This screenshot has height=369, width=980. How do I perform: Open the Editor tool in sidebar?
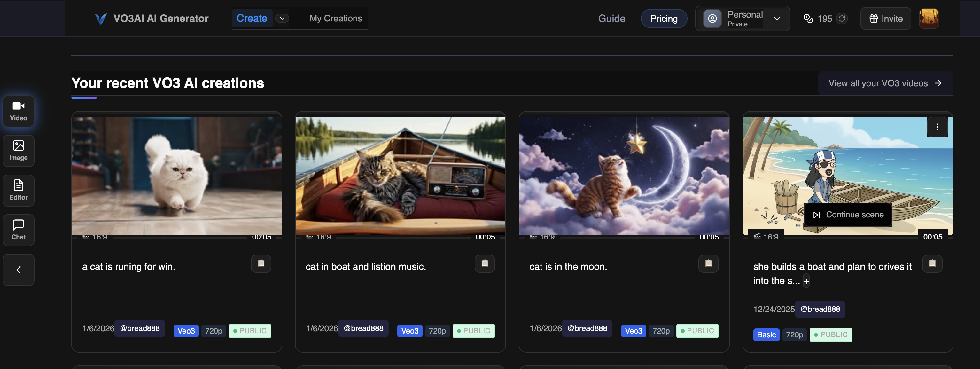pyautogui.click(x=18, y=190)
